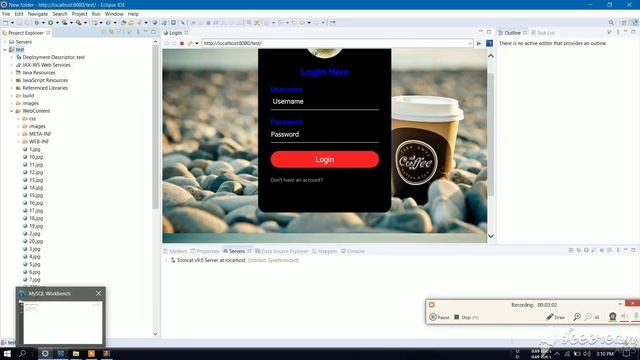Toggle the speaker sound icon in recorder
Screen dimensions: 640x360
(624, 317)
